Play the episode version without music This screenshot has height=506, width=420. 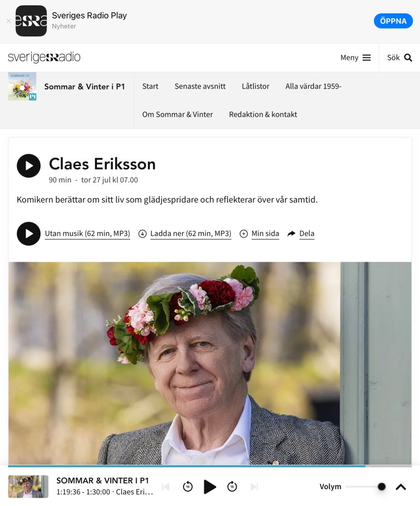tap(29, 233)
